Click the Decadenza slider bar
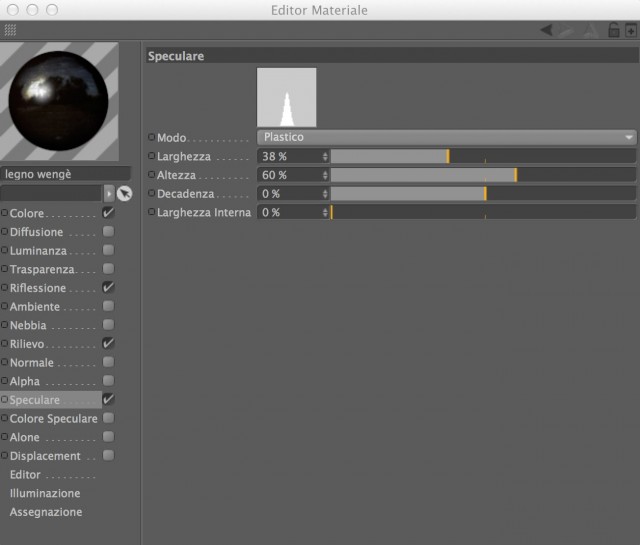 click(x=483, y=194)
